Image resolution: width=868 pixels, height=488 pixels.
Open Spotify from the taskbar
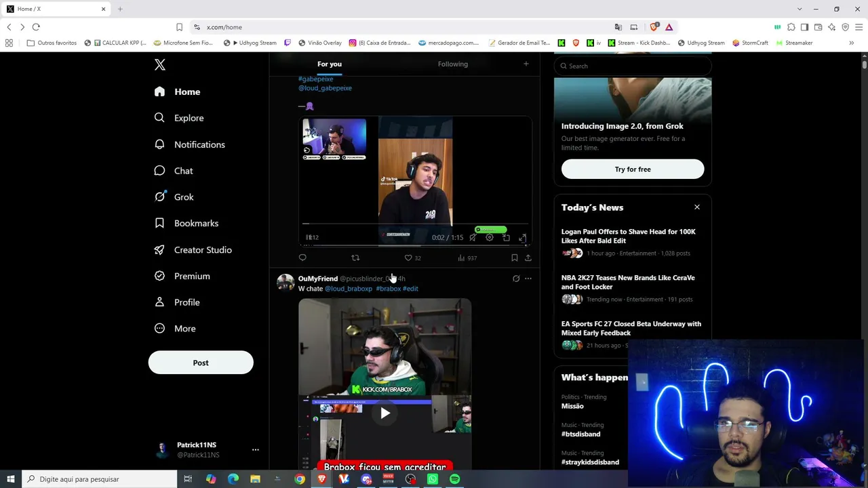454,479
